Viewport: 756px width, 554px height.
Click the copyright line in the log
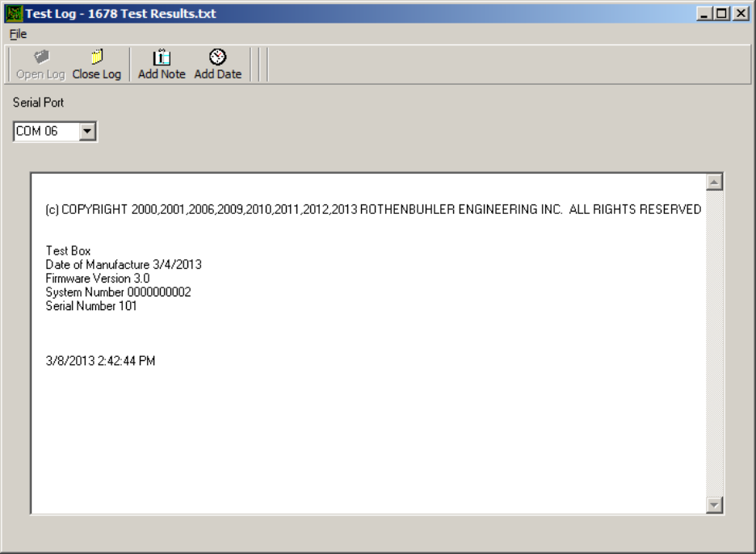pos(373,209)
